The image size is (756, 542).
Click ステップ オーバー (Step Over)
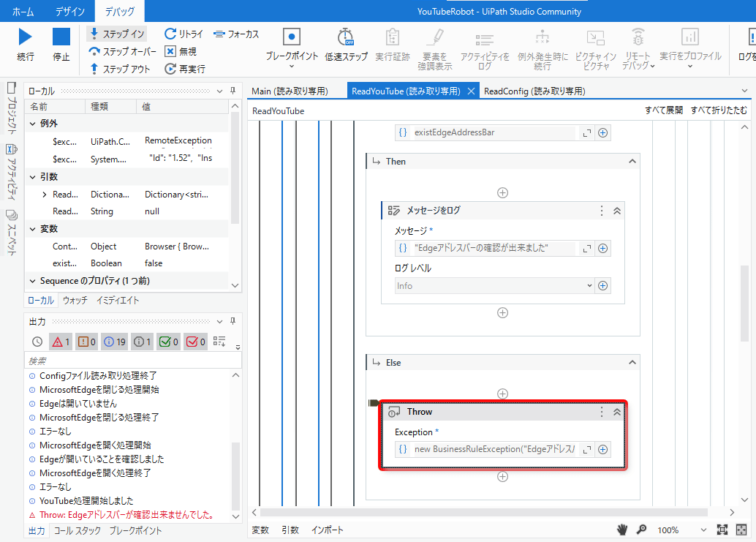[122, 51]
